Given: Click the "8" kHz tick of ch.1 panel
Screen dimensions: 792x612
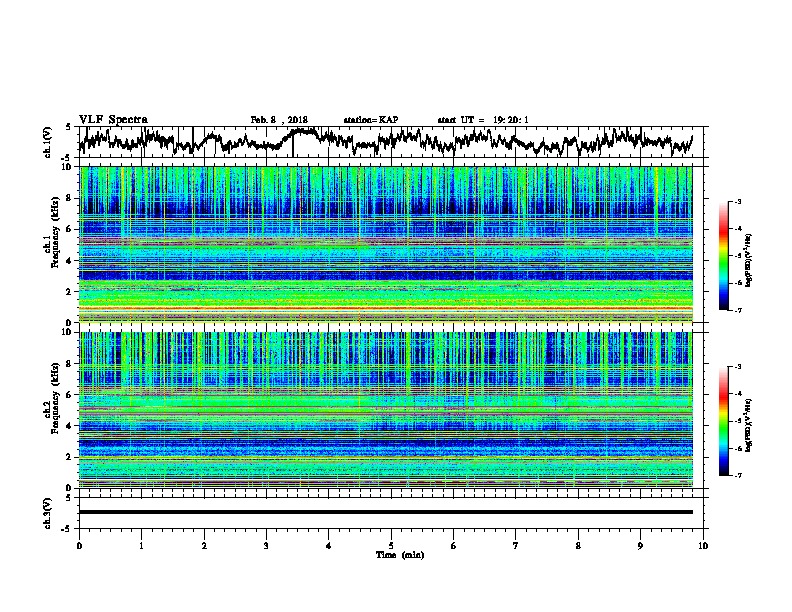Looking at the screenshot, I should pos(70,198).
